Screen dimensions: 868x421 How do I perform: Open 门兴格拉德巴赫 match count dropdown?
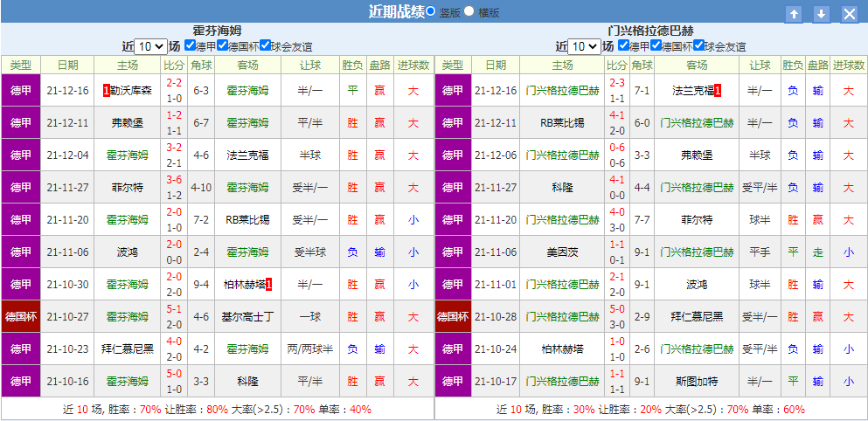(x=585, y=46)
